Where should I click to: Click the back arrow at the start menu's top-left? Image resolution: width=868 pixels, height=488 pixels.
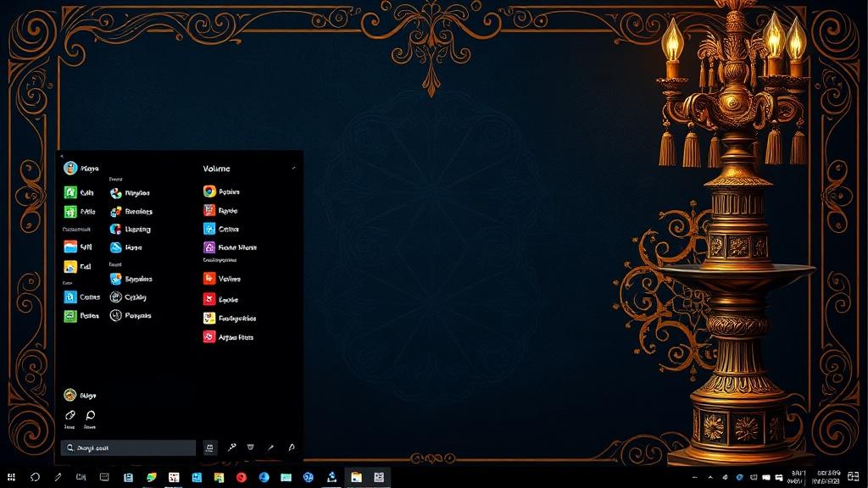pos(62,156)
